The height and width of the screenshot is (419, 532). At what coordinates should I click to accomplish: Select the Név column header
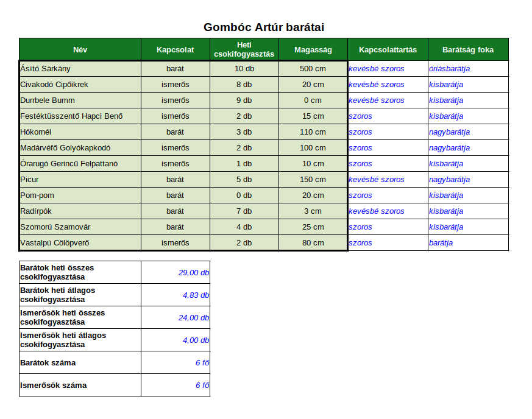80,49
